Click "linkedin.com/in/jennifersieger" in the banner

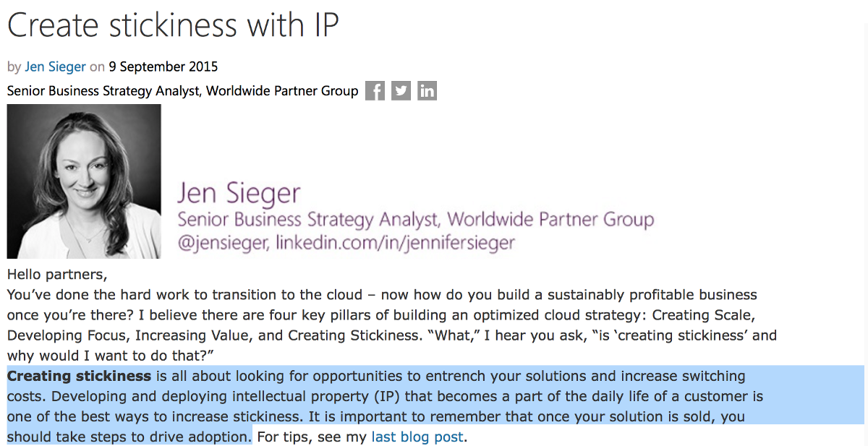point(395,243)
